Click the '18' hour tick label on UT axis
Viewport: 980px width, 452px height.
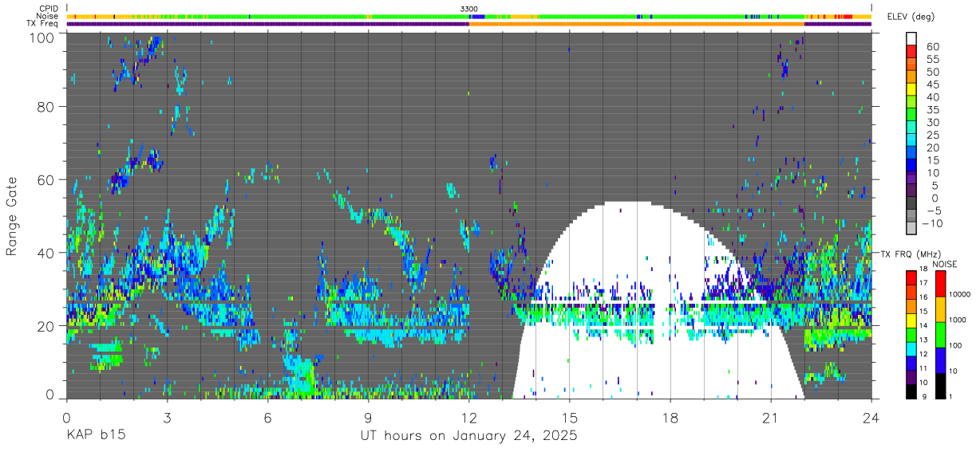pos(670,417)
